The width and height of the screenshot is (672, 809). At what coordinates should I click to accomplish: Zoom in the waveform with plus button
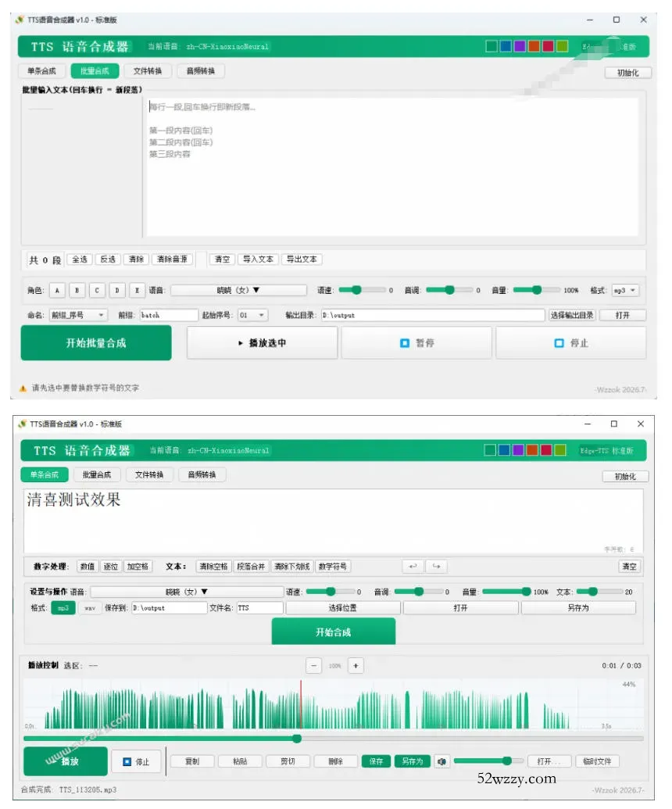coord(356,665)
